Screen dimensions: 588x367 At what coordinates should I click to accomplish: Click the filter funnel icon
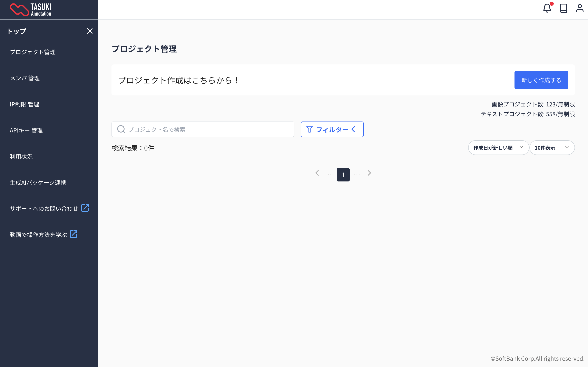pyautogui.click(x=309, y=129)
